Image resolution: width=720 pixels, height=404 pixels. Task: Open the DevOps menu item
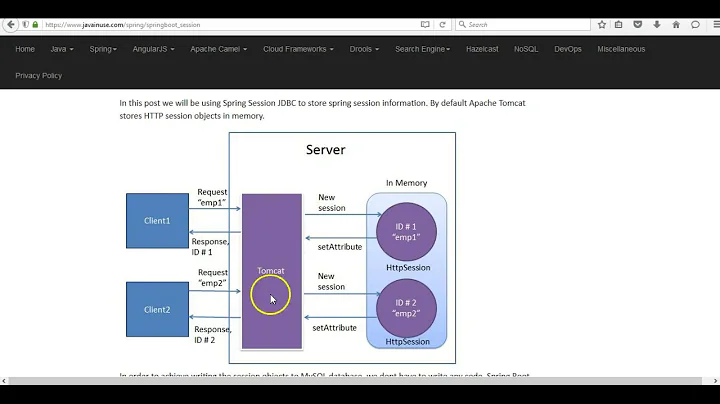568,49
